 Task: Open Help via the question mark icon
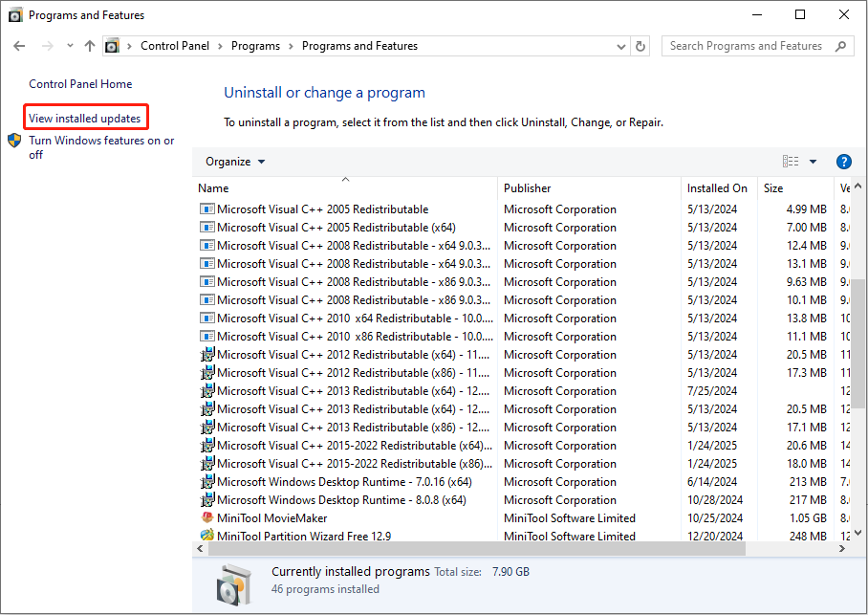click(844, 161)
